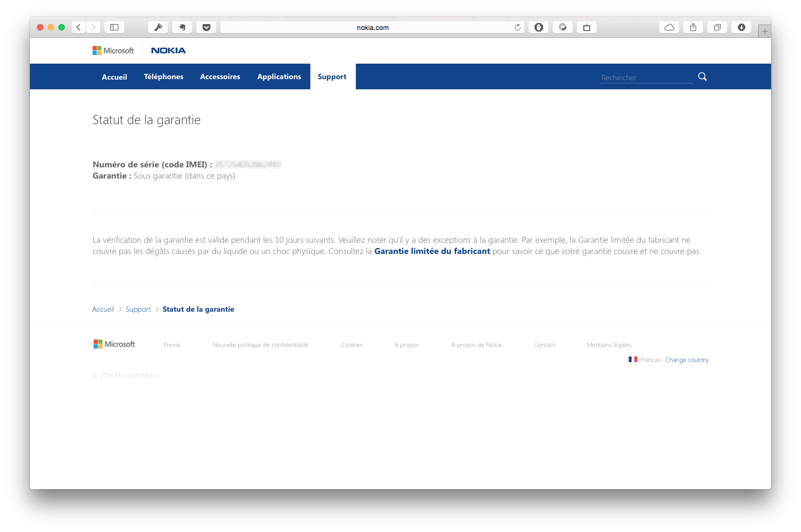Open the key password extension icon
This screenshot has height=532, width=801.
coord(158,27)
